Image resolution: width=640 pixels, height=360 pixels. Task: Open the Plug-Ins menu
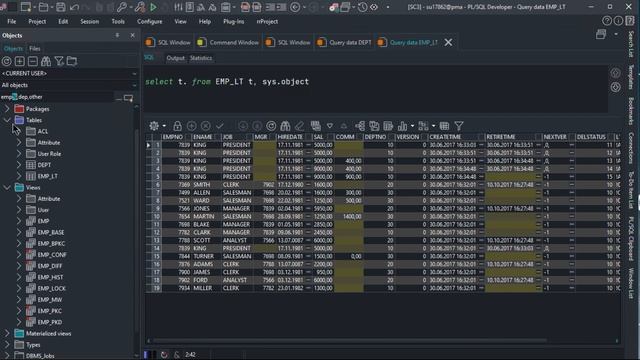(233, 21)
